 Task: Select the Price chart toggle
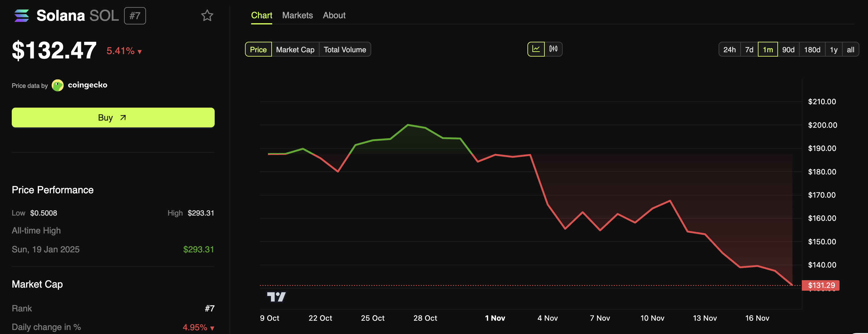(x=258, y=49)
